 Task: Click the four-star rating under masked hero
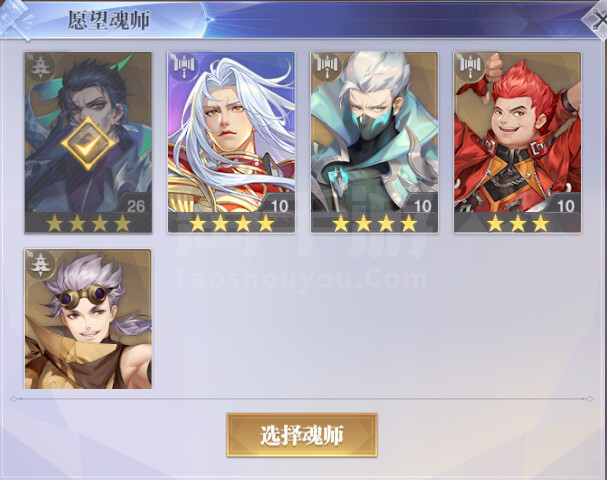pos(375,223)
